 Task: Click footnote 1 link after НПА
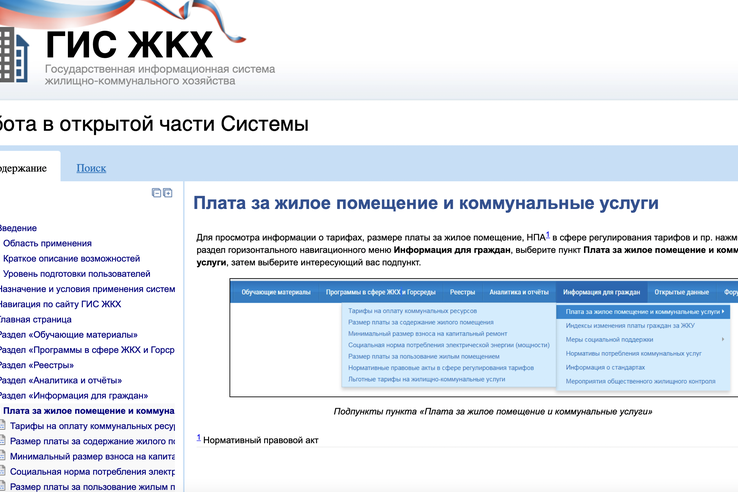point(548,234)
